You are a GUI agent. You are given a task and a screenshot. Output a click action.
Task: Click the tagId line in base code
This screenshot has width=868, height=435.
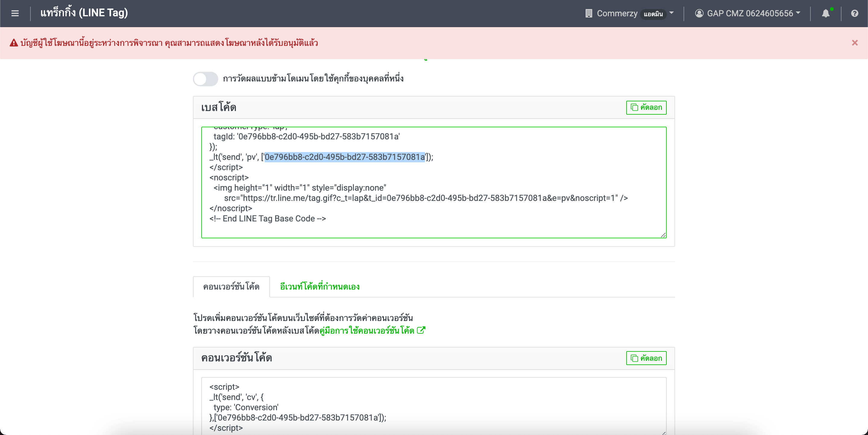click(x=307, y=137)
